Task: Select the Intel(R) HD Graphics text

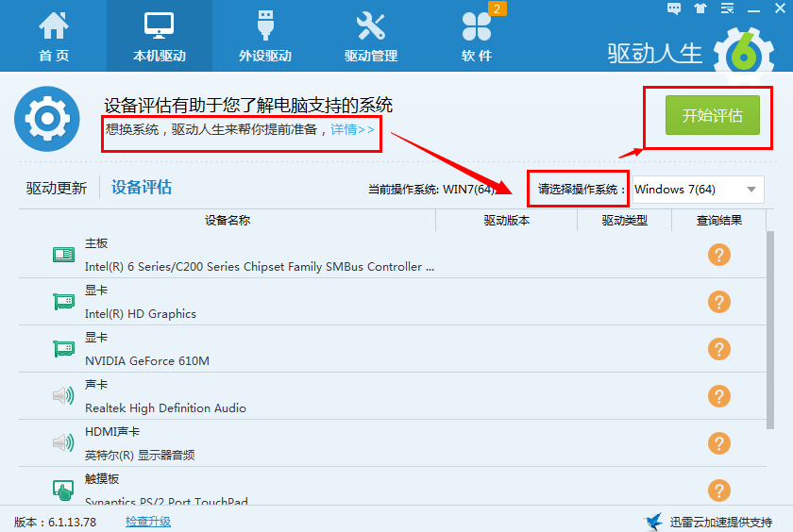Action: [x=141, y=314]
